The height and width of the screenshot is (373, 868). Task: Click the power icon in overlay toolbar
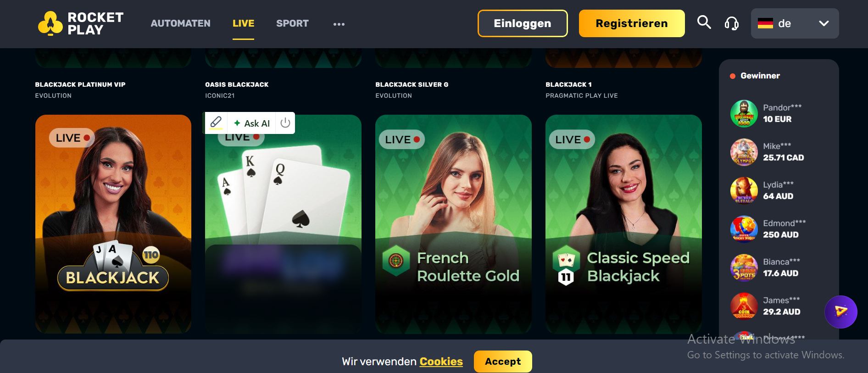pyautogui.click(x=285, y=122)
